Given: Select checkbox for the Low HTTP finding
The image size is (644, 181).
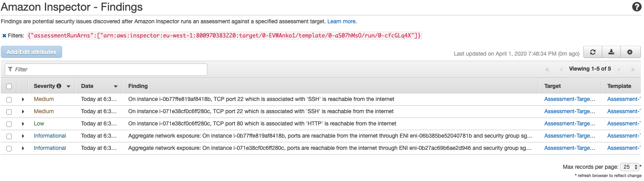Looking at the screenshot, I should pos(9,124).
